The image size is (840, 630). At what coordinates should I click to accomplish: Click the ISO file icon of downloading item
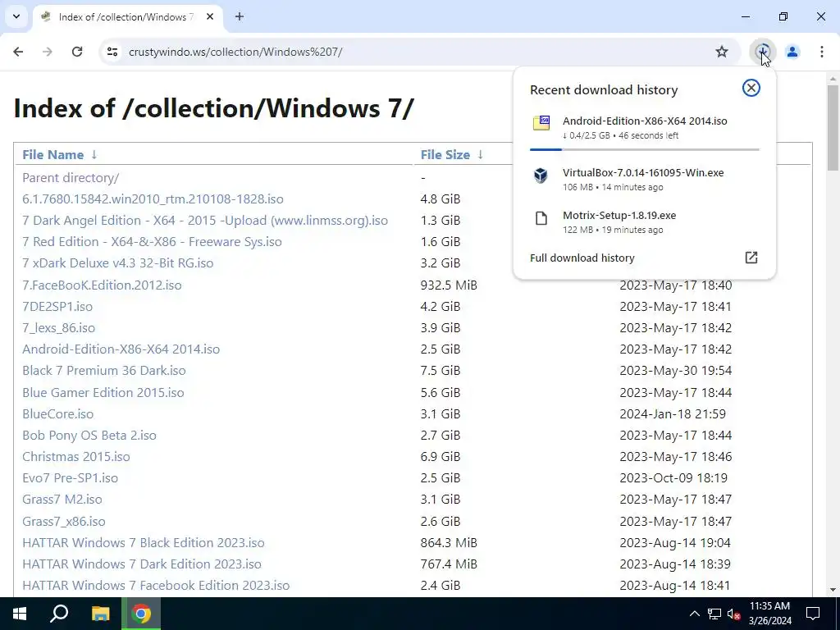point(541,123)
